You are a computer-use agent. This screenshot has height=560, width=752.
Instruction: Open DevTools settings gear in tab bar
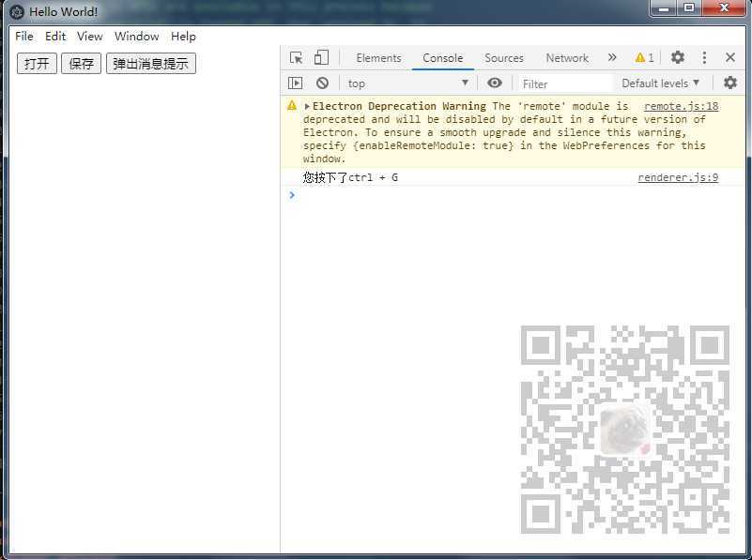tap(677, 57)
